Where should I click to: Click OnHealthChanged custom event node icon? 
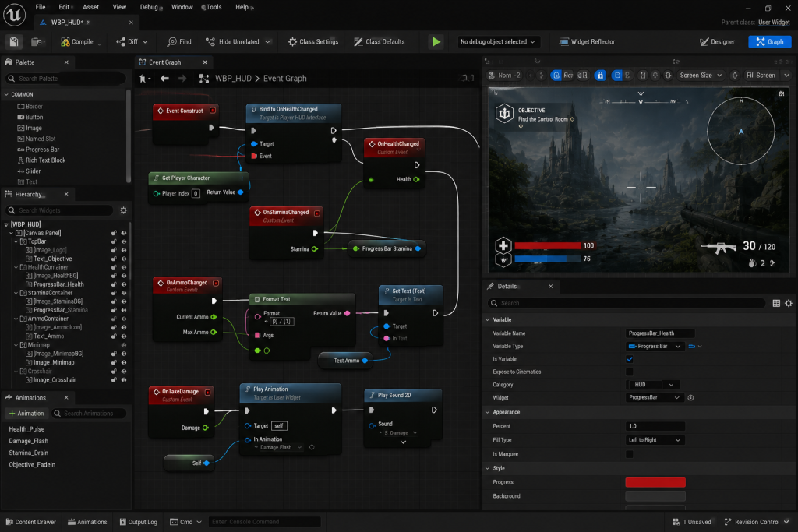pos(372,144)
